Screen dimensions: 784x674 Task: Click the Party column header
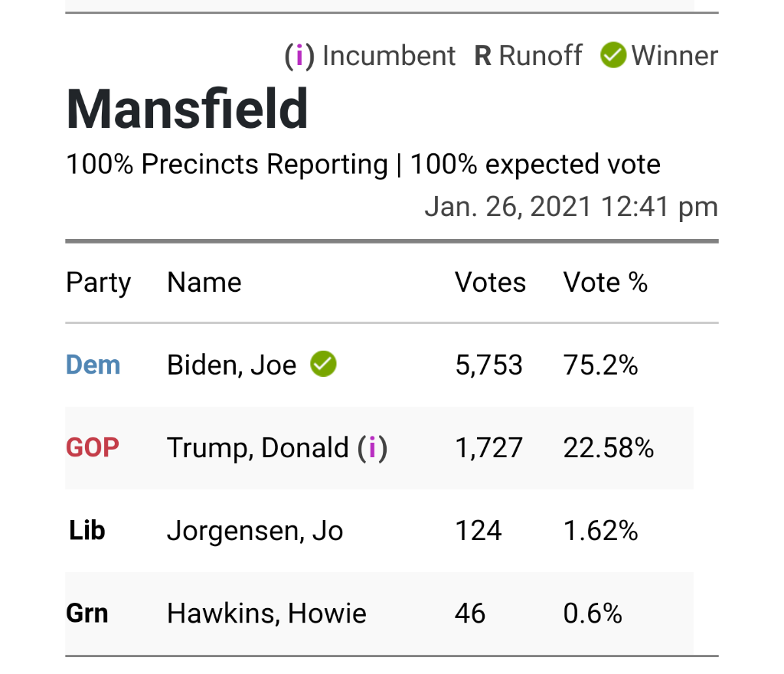98,283
